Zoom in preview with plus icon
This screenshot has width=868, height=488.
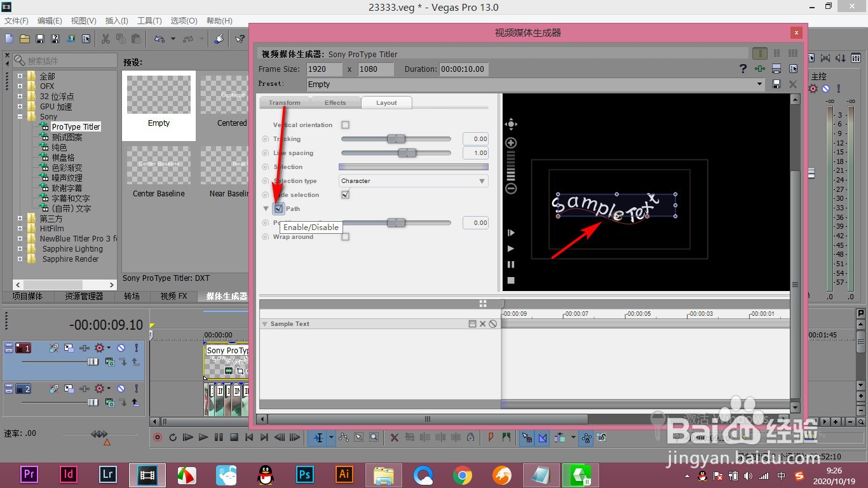click(511, 143)
